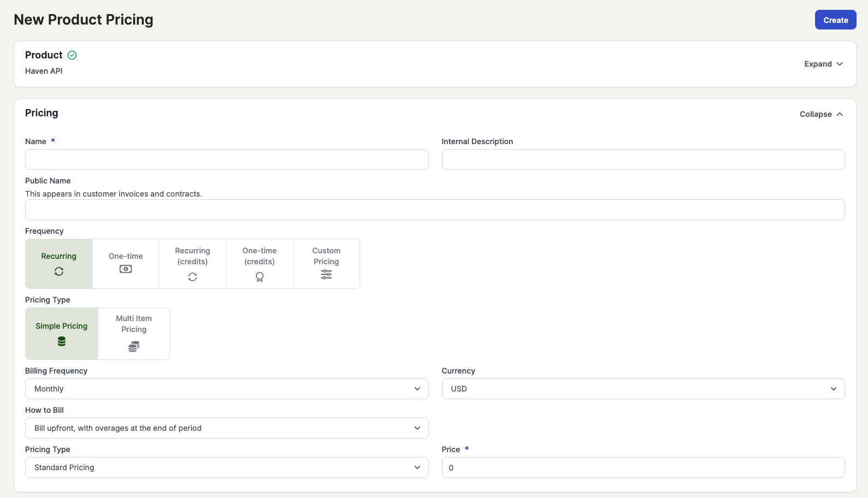Click the Simple Pricing coin stack icon
The height and width of the screenshot is (498, 868).
pos(62,341)
